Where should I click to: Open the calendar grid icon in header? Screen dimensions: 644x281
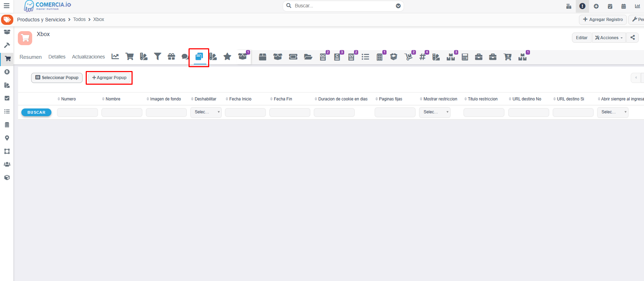(624, 6)
